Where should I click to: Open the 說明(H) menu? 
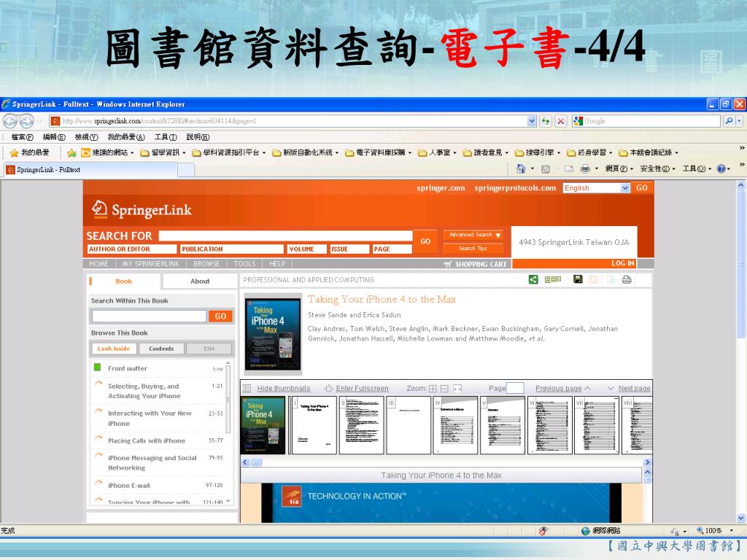click(x=198, y=137)
